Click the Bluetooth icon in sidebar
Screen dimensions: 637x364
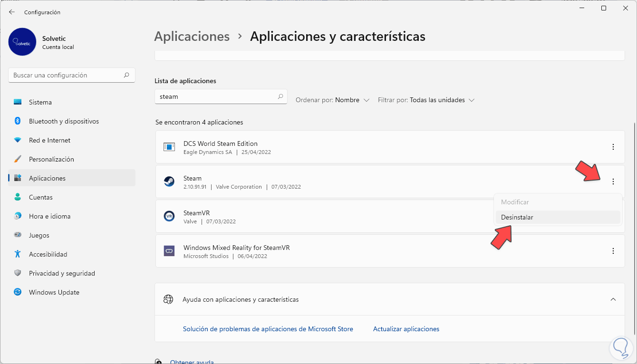18,121
